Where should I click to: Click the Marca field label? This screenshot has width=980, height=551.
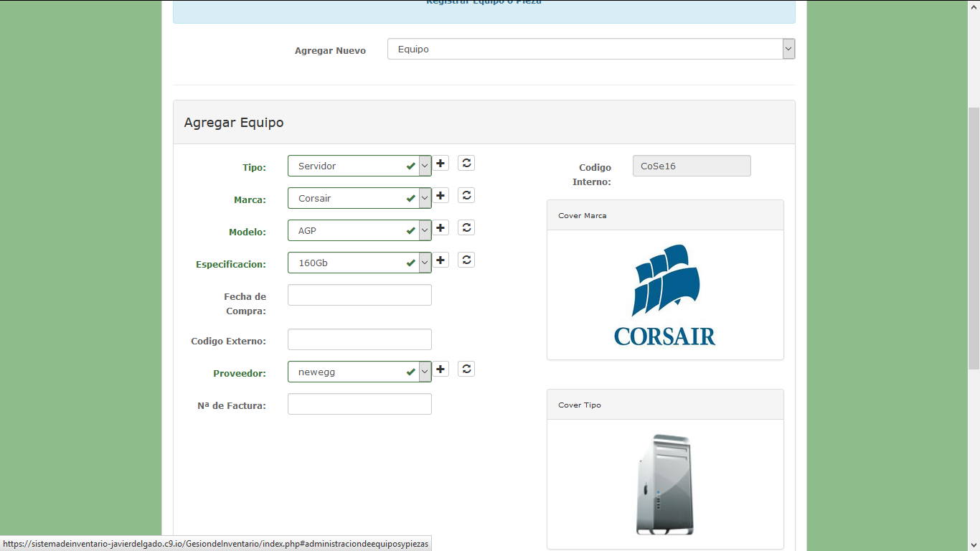tap(250, 199)
